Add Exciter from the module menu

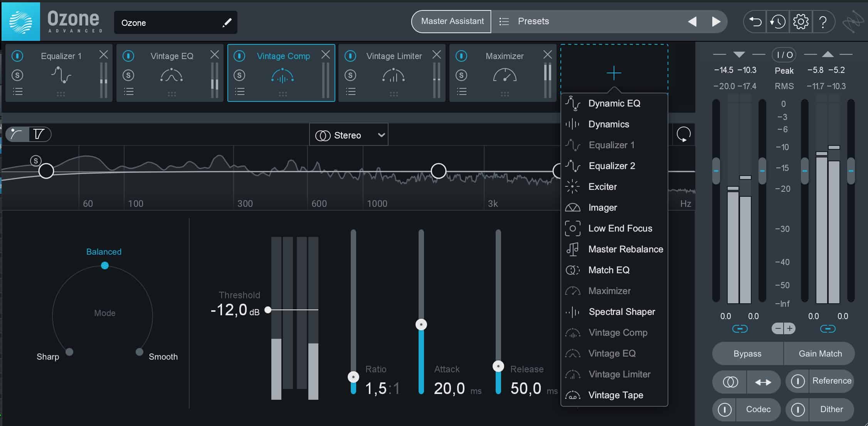click(x=614, y=187)
